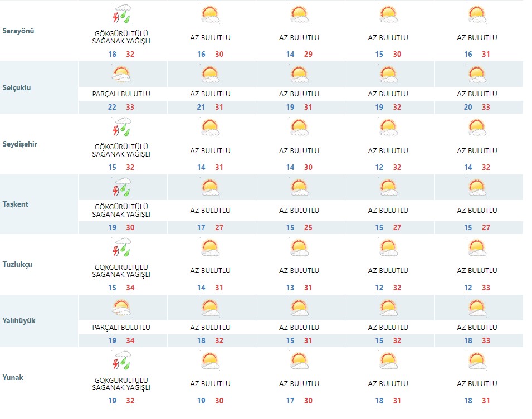Screen dimensions: 532x419
Task: Select Sarayönü sun icon for 16 / 31 forecast
Action: pyautogui.click(x=477, y=14)
